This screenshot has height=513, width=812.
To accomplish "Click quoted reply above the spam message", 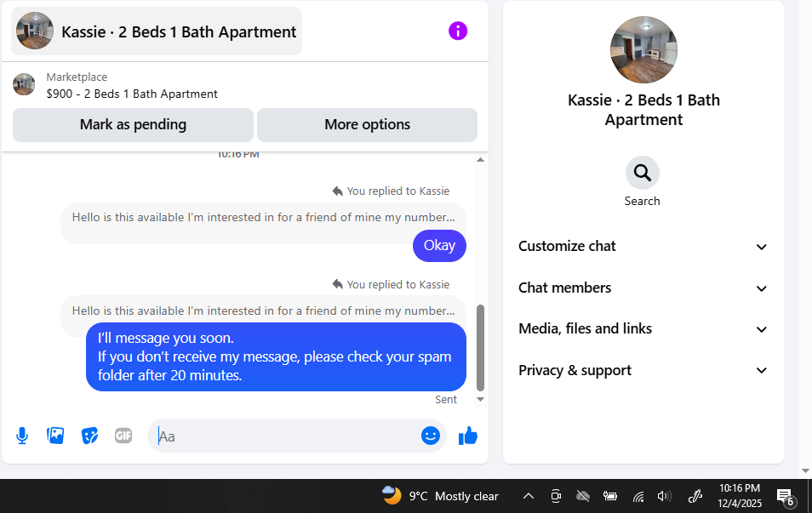I will click(x=263, y=311).
